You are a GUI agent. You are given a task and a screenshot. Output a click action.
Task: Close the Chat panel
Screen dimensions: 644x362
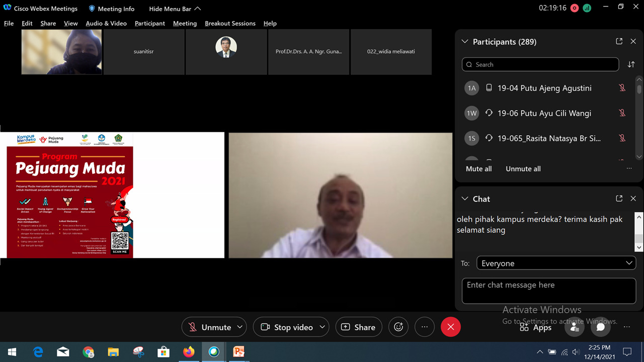[x=633, y=199]
